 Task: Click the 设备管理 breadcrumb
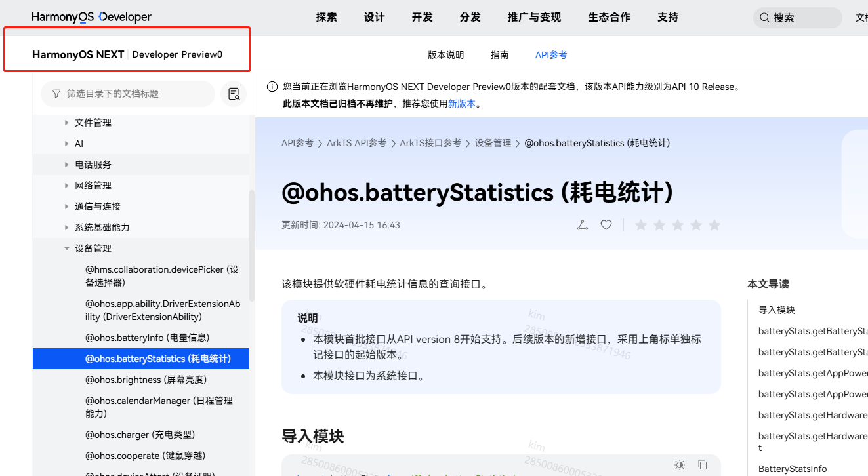coord(493,143)
